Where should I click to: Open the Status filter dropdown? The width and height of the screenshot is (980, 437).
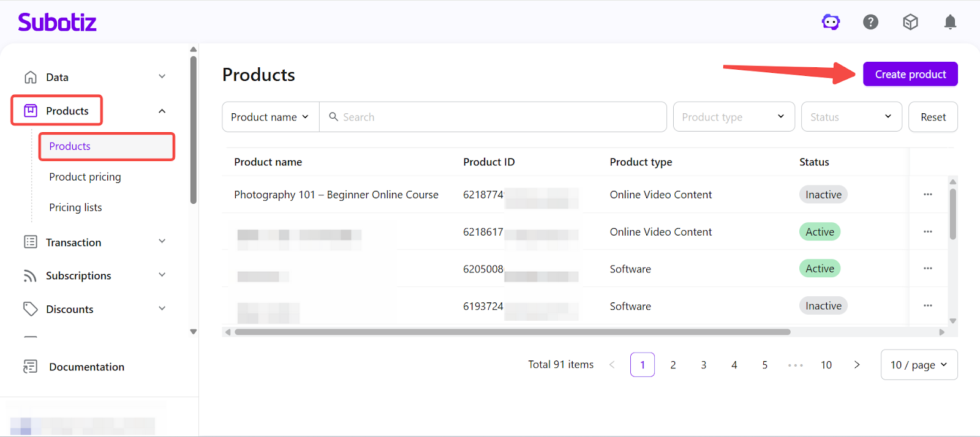point(851,117)
